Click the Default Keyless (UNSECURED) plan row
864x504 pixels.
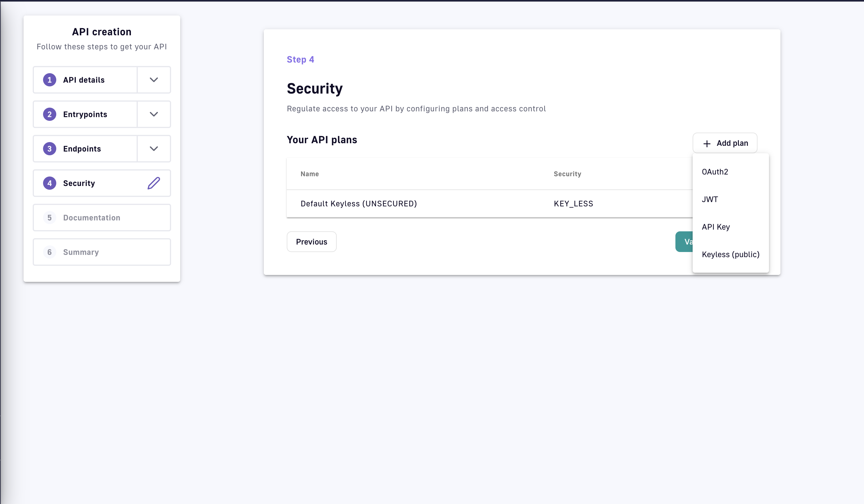(359, 204)
